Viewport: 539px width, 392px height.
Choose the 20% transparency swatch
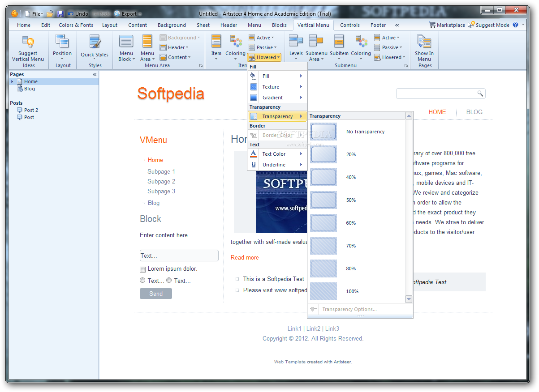tap(323, 154)
